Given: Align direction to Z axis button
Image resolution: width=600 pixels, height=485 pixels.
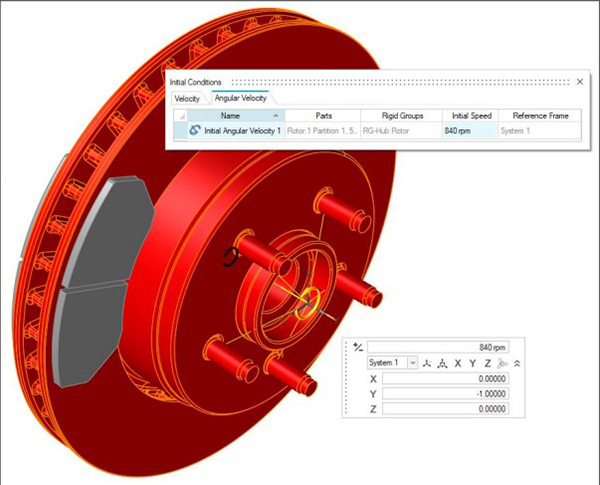Looking at the screenshot, I should tap(488, 362).
